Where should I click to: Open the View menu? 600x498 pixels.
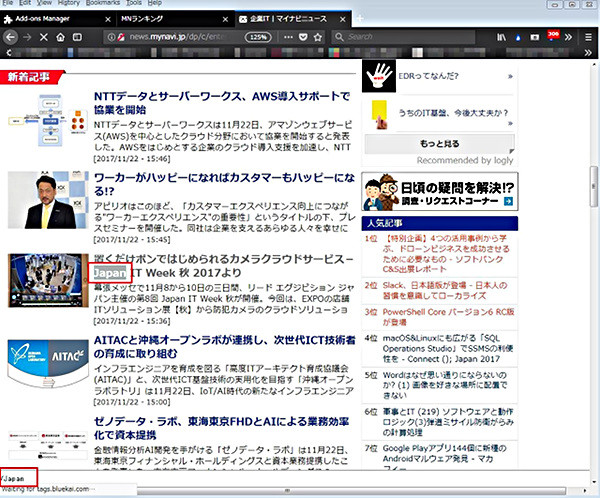coord(44,3)
